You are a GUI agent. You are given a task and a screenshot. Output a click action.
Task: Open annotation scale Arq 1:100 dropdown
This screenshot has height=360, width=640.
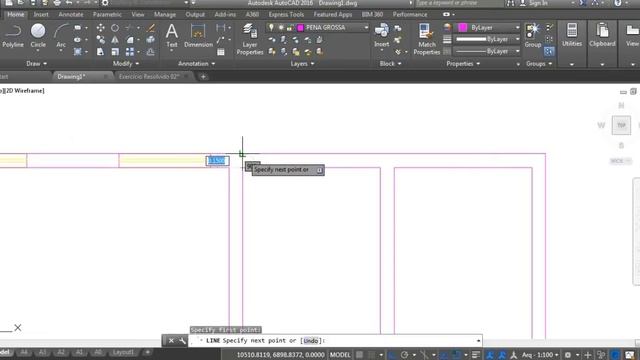coord(540,355)
